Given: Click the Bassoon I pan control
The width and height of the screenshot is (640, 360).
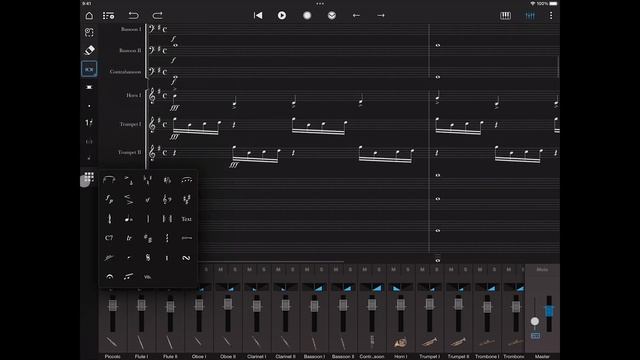Looking at the screenshot, I should [x=314, y=287].
